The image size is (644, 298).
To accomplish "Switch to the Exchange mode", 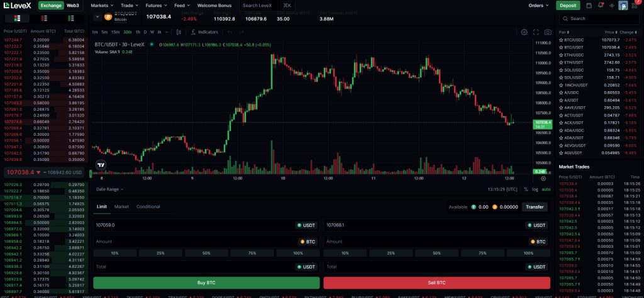I will (51, 5).
